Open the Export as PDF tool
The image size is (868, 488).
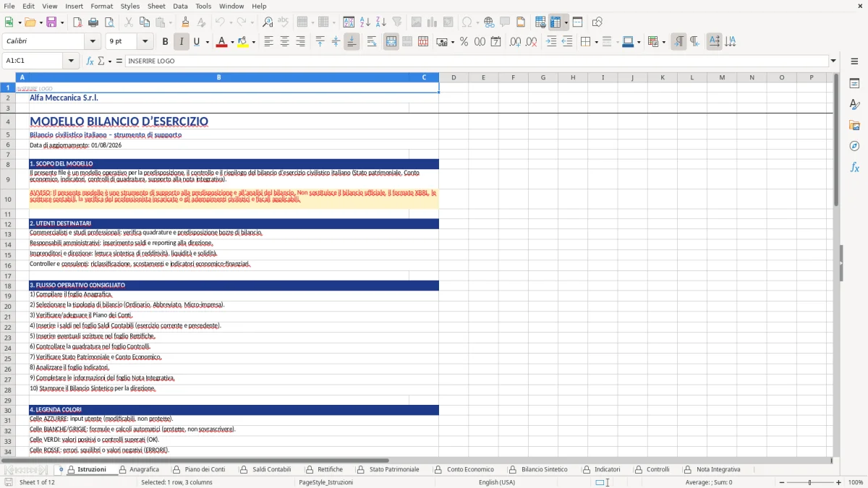pos(77,22)
